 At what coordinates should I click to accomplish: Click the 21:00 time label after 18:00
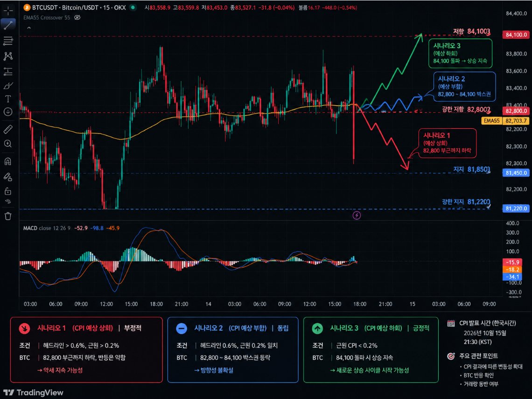pos(385,304)
